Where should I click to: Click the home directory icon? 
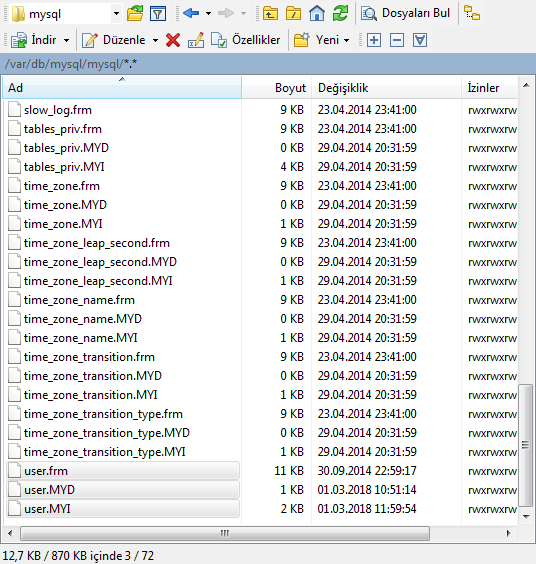317,13
